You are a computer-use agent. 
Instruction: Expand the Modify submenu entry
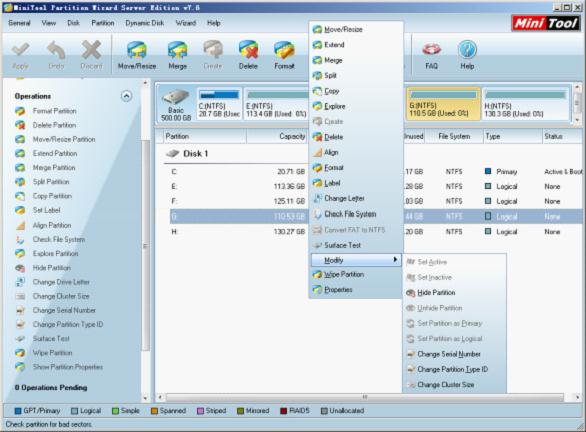tap(356, 260)
